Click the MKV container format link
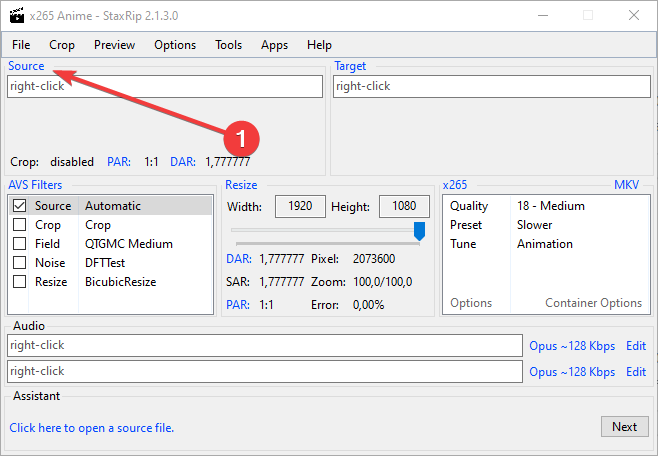Image resolution: width=658 pixels, height=456 pixels. [626, 185]
